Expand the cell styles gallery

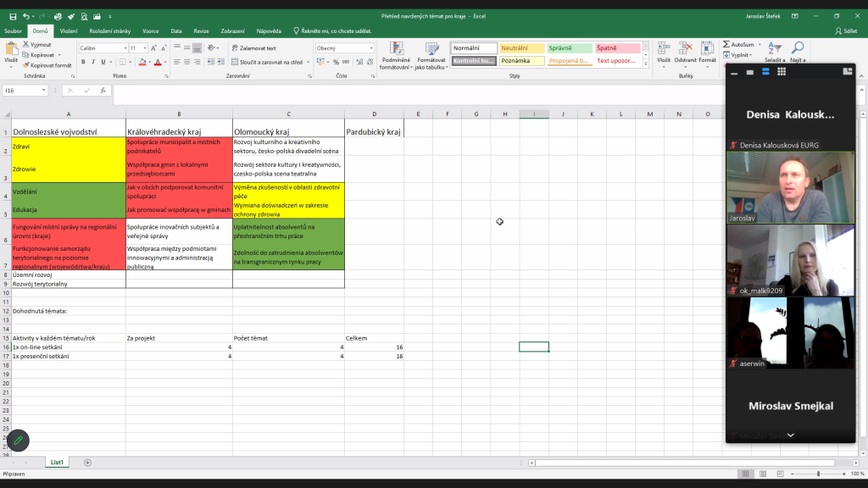(x=645, y=64)
